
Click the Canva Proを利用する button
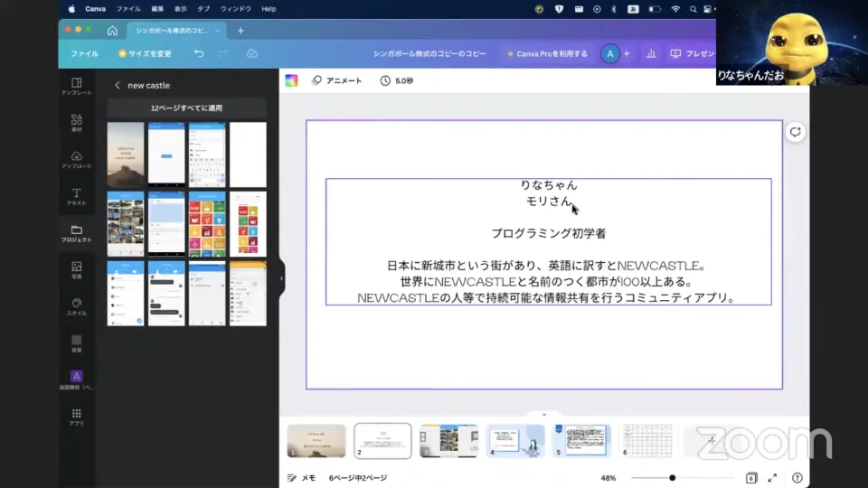547,53
